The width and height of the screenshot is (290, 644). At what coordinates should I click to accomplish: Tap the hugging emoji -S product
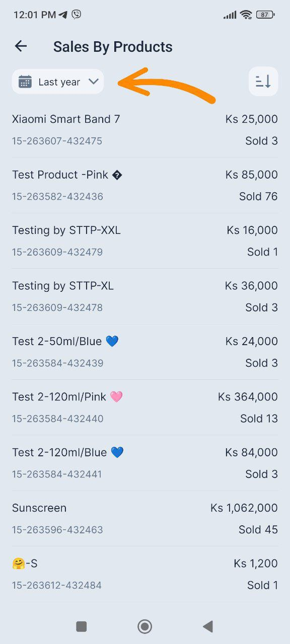pyautogui.click(x=145, y=575)
